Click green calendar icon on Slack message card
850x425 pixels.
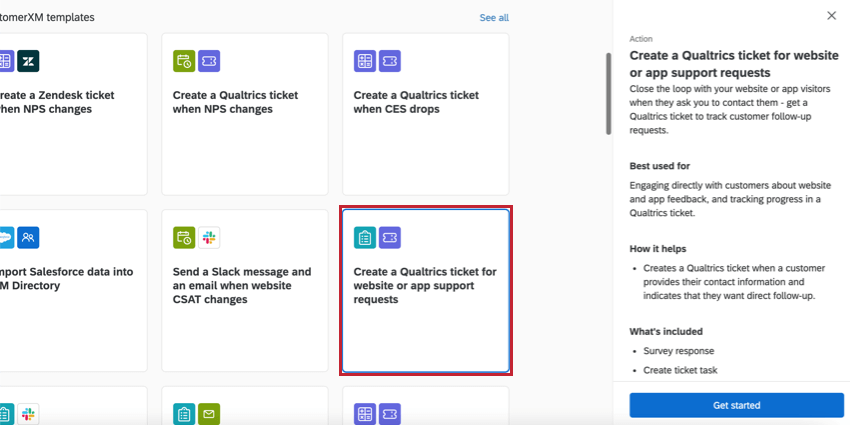tap(184, 238)
